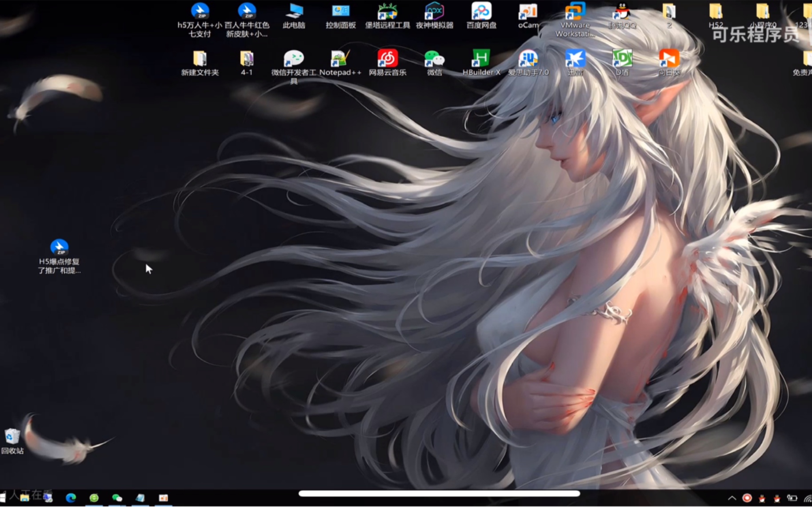Open 此电脑 (This PC) desktop icon
The image size is (812, 507).
(294, 16)
